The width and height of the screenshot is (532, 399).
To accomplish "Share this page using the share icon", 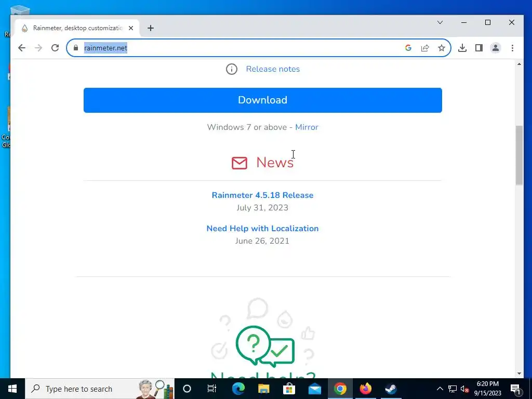I will [x=425, y=48].
